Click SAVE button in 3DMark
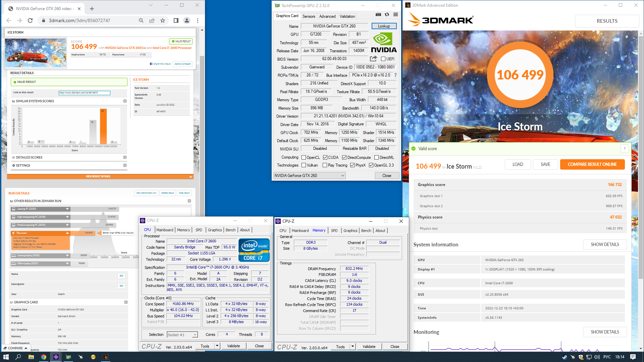Screen dimensions: 644x362 (545, 164)
